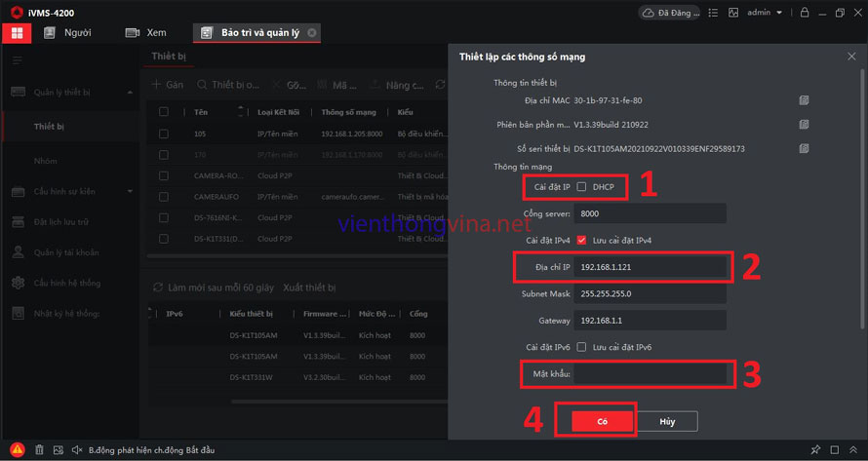The width and height of the screenshot is (868, 461).
Task: Open the admin user dropdown
Action: (x=765, y=13)
